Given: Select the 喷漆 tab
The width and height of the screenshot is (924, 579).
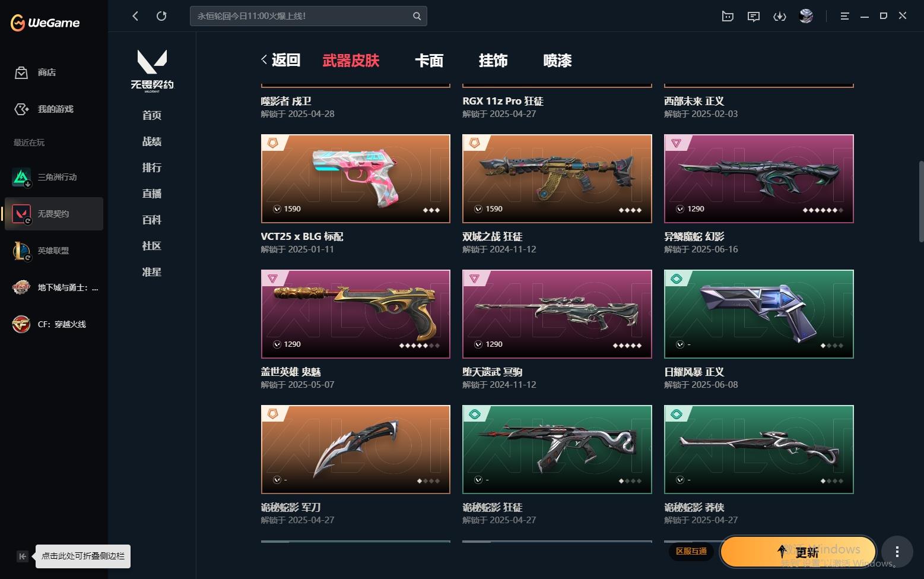Looking at the screenshot, I should click(557, 61).
